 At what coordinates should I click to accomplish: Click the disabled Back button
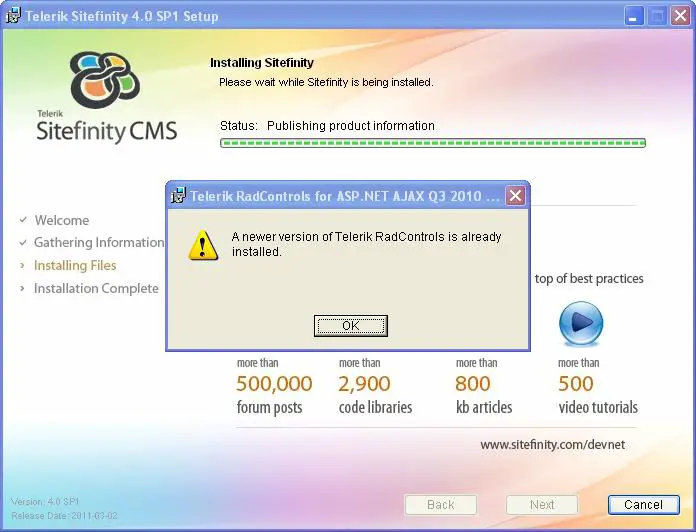click(440, 504)
